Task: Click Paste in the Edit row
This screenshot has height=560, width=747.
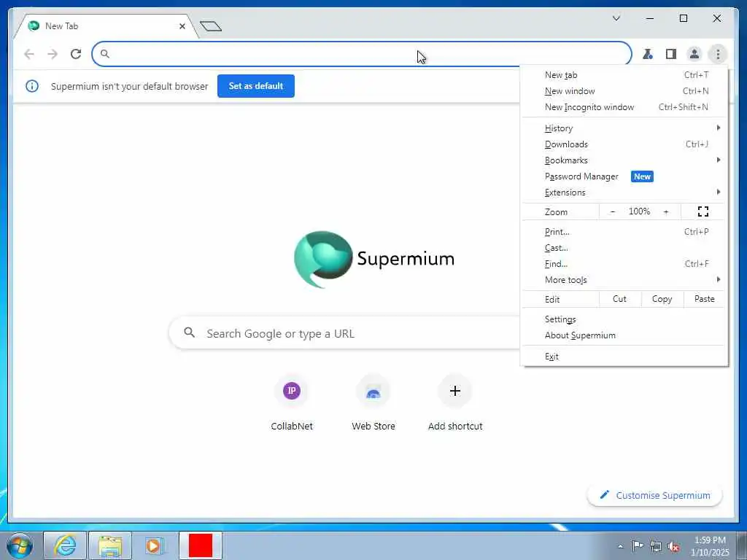Action: 704,299
